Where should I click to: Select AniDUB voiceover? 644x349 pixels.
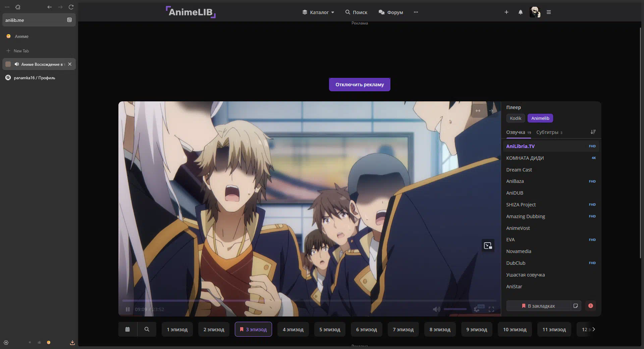coord(551,193)
